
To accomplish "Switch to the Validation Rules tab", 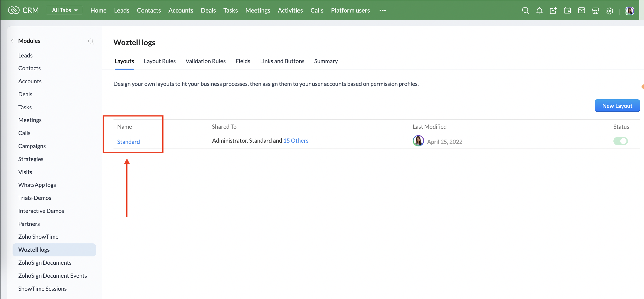I will [205, 61].
